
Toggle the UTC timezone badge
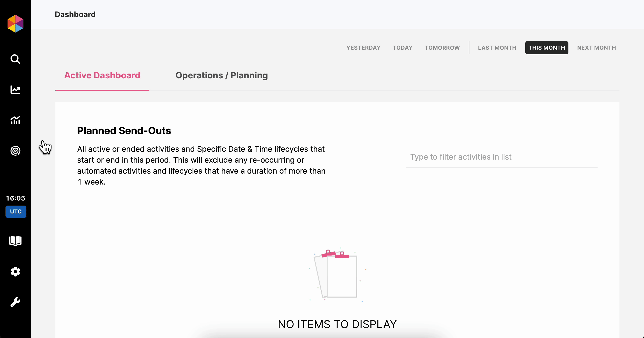(16, 212)
